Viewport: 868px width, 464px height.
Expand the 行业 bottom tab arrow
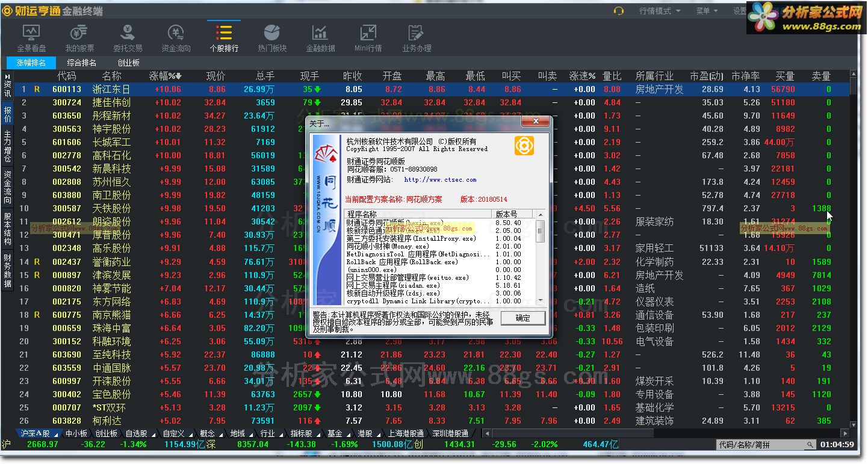pos(281,435)
